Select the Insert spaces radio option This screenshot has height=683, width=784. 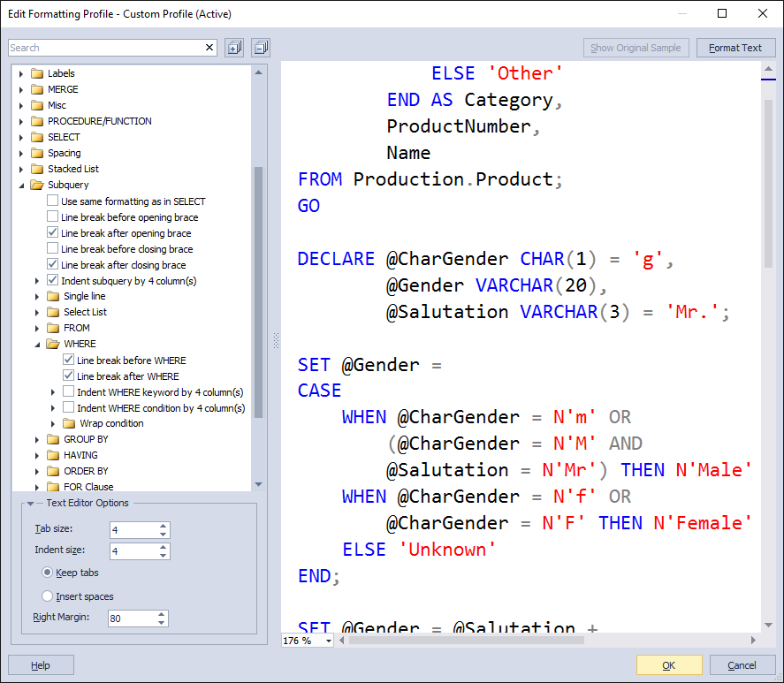(47, 596)
